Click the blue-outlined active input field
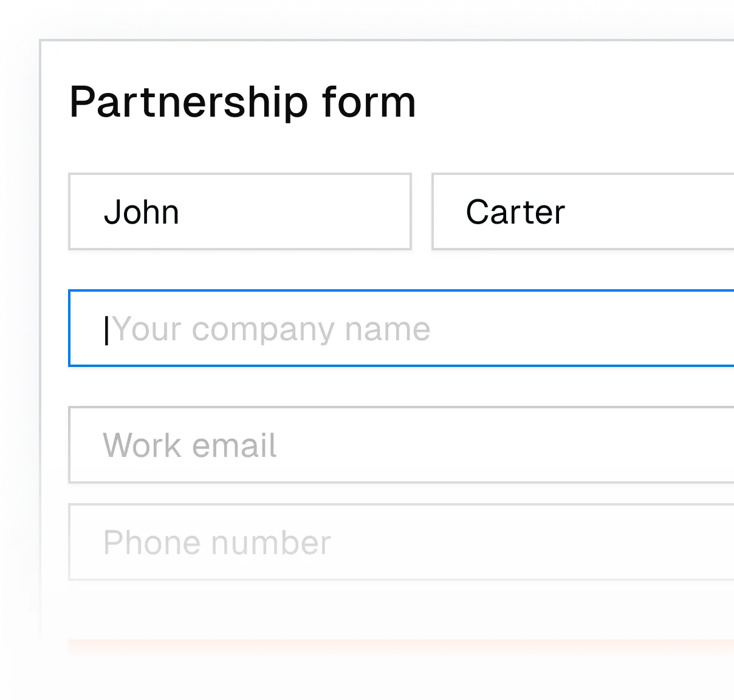Screen dimensions: 734x700 click(x=401, y=329)
